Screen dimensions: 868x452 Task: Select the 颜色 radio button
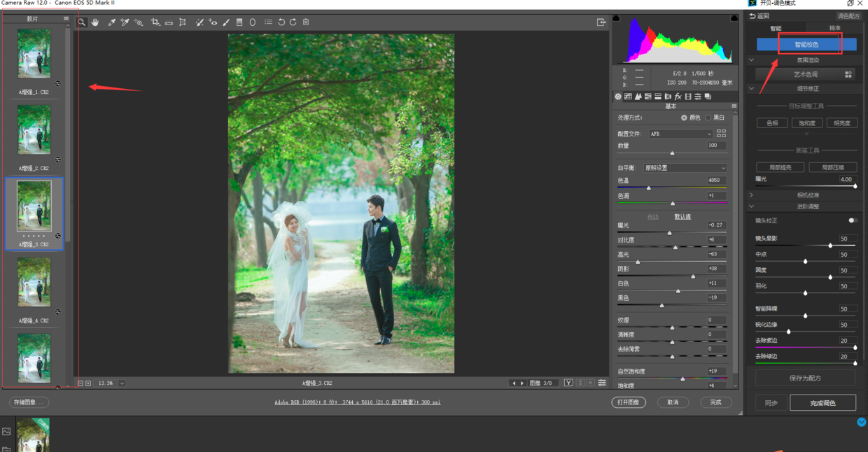(x=684, y=118)
